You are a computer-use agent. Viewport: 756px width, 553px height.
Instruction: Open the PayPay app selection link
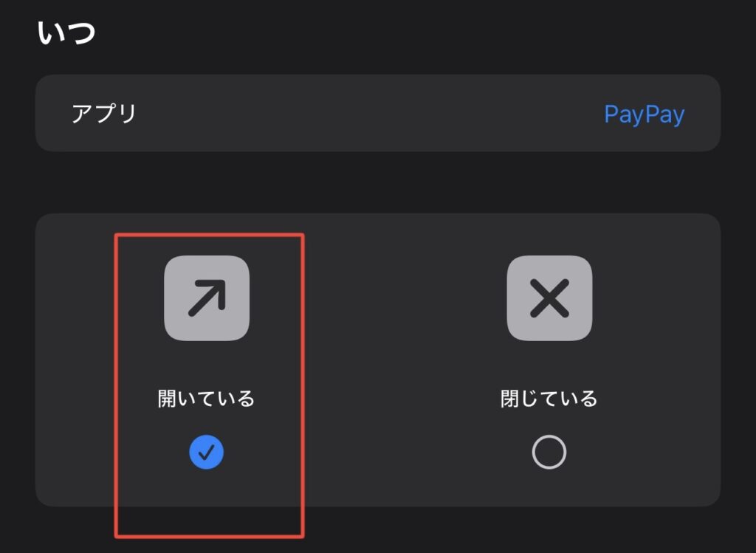click(644, 114)
